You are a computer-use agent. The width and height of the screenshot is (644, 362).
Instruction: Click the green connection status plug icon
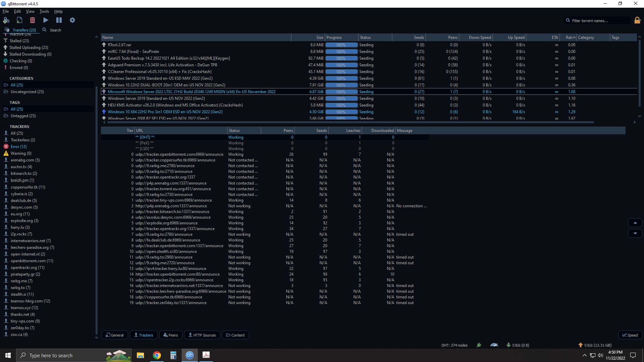[479, 345]
